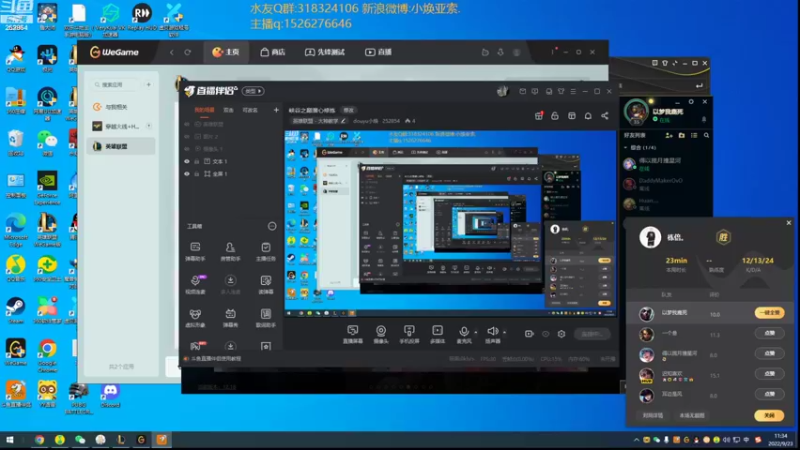The width and height of the screenshot is (800, 450).
Task: Open Discord desktop shortcut
Action: (110, 396)
